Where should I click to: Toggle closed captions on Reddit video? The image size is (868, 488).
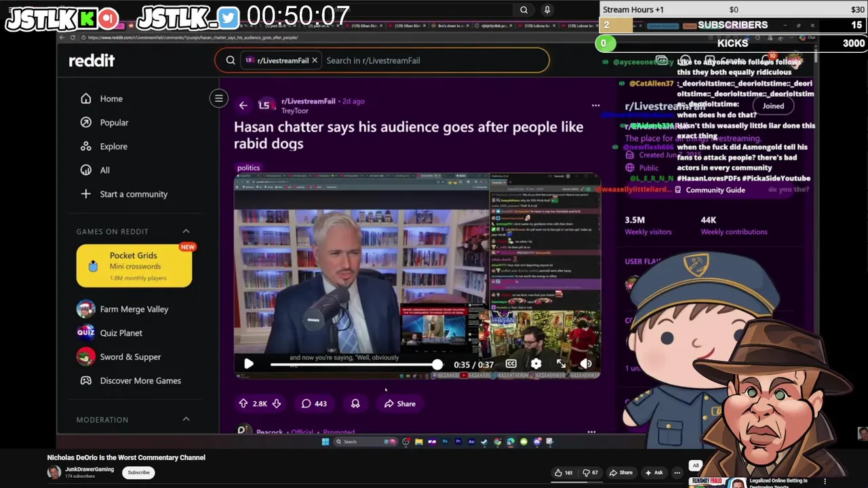click(x=511, y=364)
